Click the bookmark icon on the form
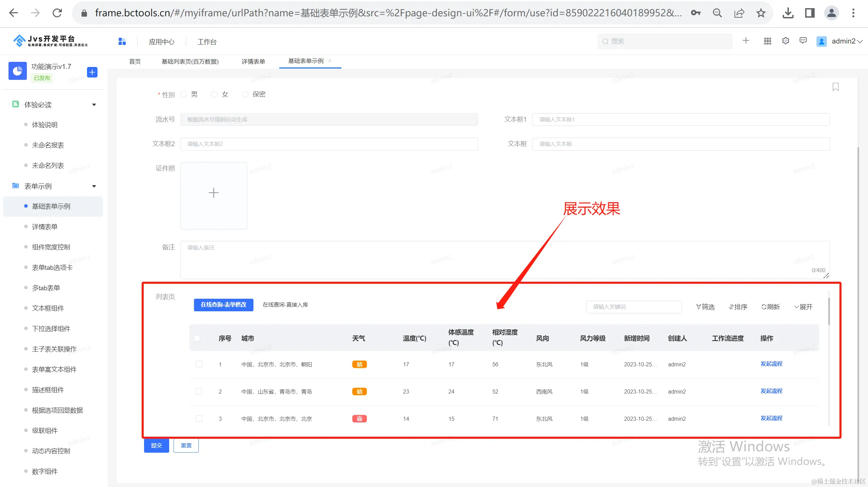 [x=835, y=87]
